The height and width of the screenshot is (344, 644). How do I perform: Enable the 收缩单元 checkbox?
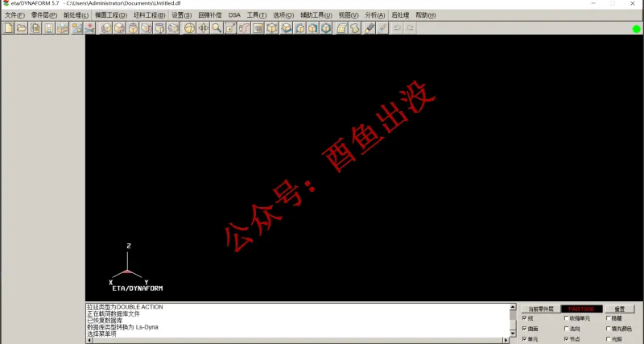point(567,318)
